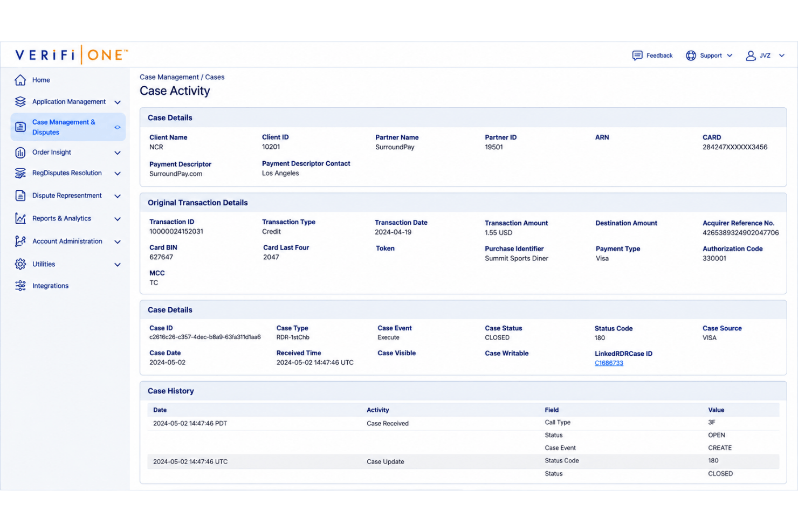Viewport: 798px width, 532px height.
Task: Click the Field column header
Action: (x=552, y=410)
